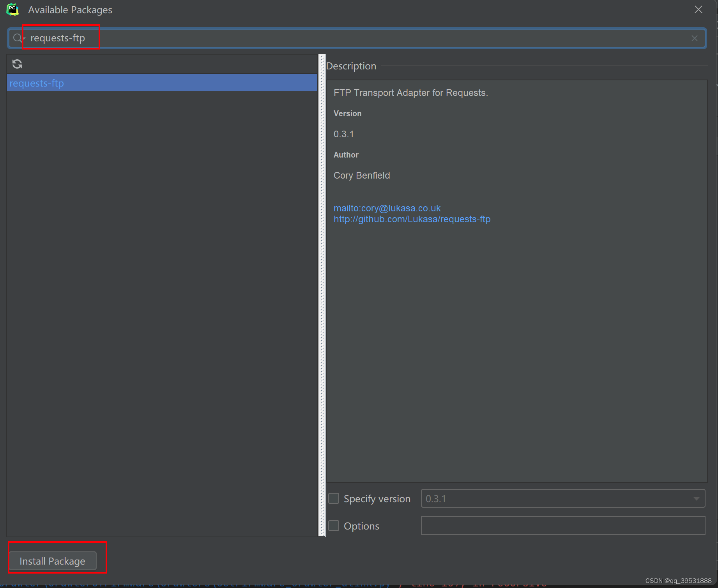Open the Lukasa/requests-ftp GitHub link
The image size is (718, 588).
(x=412, y=219)
